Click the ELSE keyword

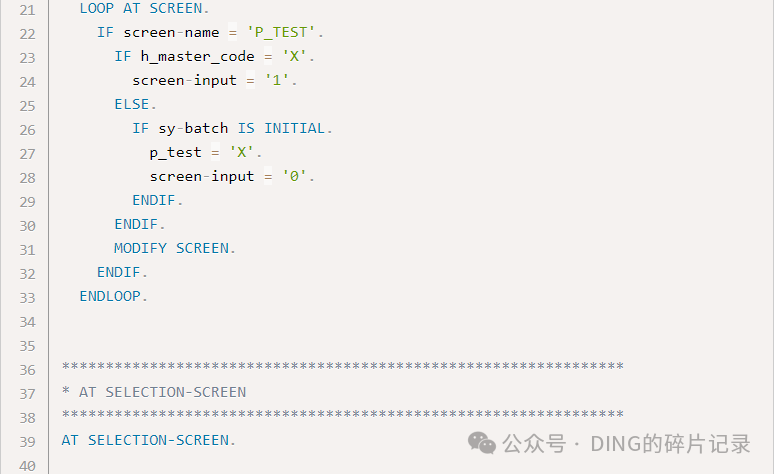click(131, 104)
